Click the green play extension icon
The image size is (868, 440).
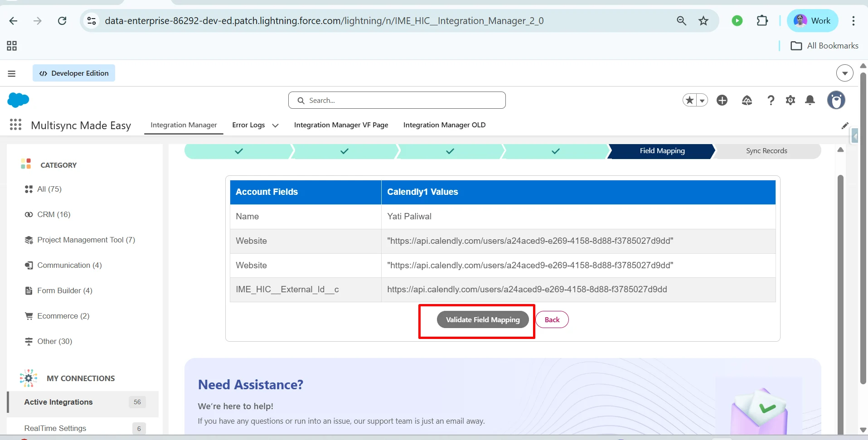click(737, 21)
